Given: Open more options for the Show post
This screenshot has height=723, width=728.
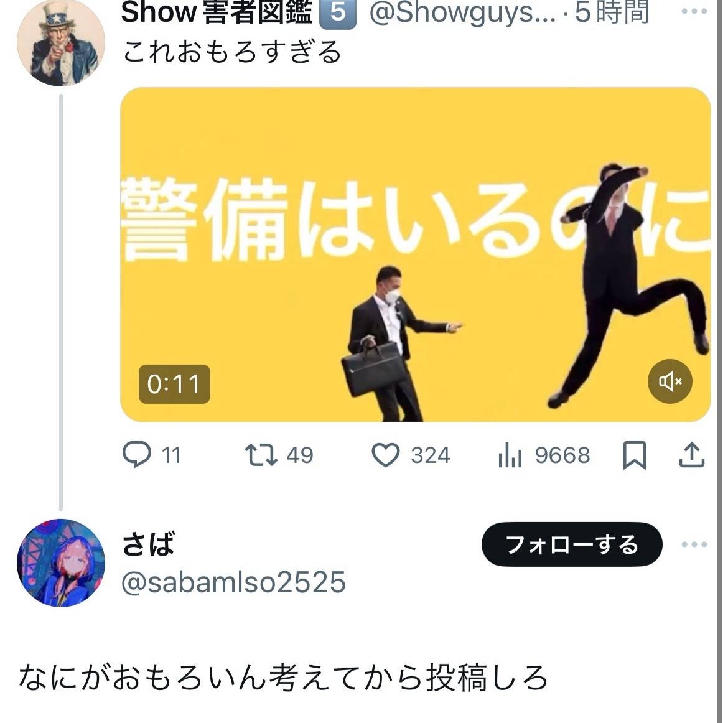Looking at the screenshot, I should [x=694, y=11].
